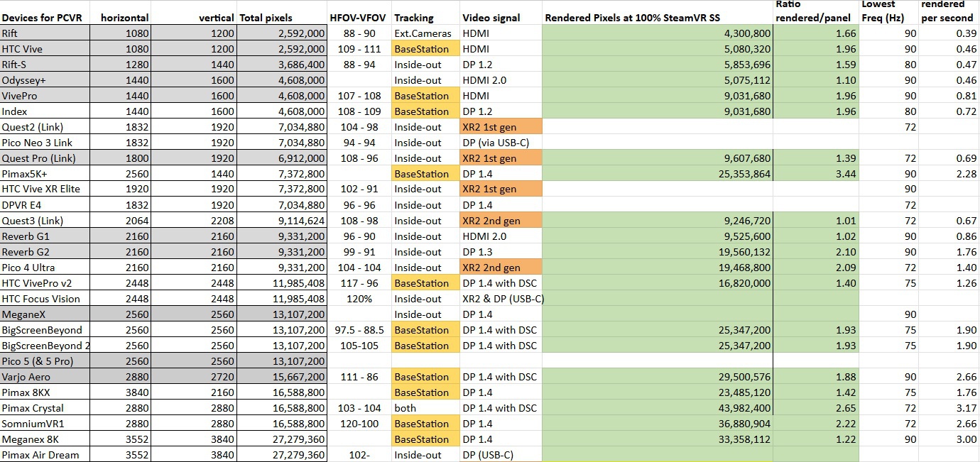Click the "5,853,696" rendered pixels cell

656,65
